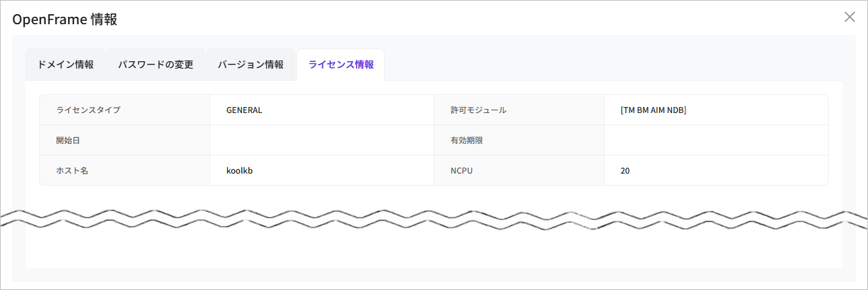Select the GENERAL license type value
Image resolution: width=868 pixels, height=290 pixels.
point(244,110)
